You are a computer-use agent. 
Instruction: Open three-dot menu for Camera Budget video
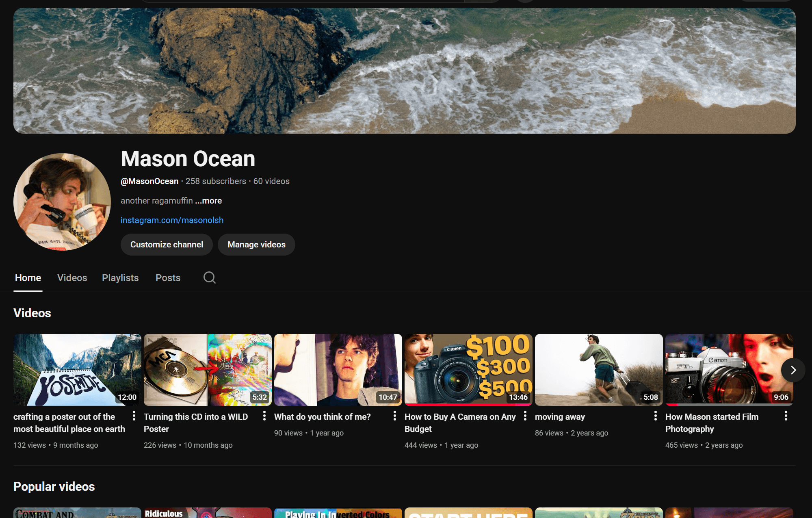[525, 416]
